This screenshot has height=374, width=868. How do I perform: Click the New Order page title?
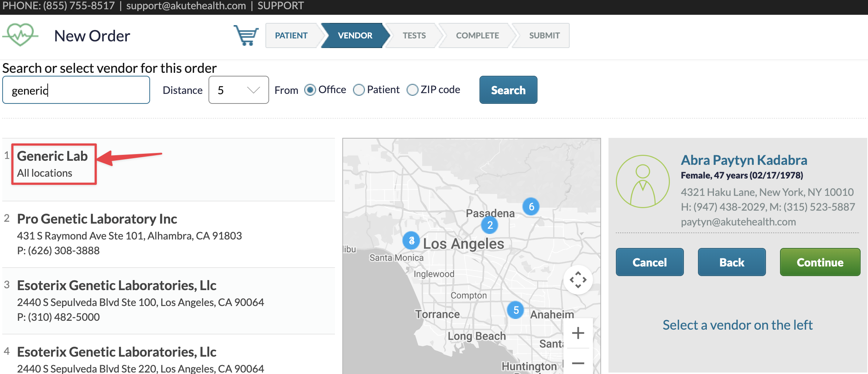pyautogui.click(x=92, y=36)
